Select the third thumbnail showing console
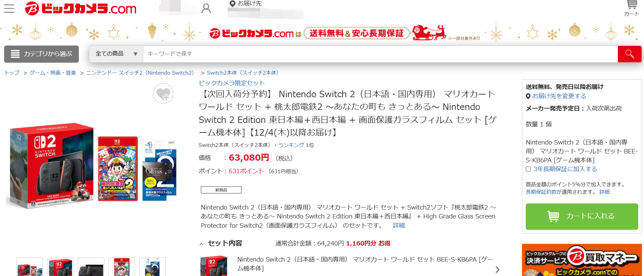 click(91, 267)
